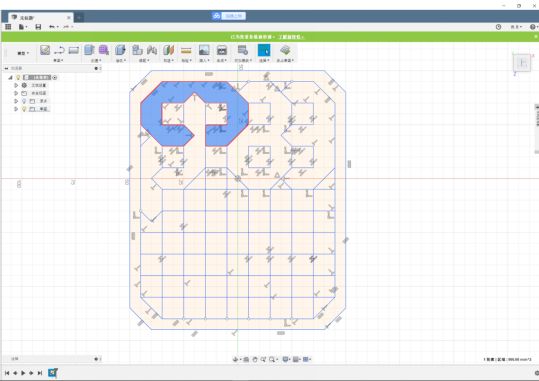Open the data panel grid icon
The image size is (539, 381).
coord(8,26)
